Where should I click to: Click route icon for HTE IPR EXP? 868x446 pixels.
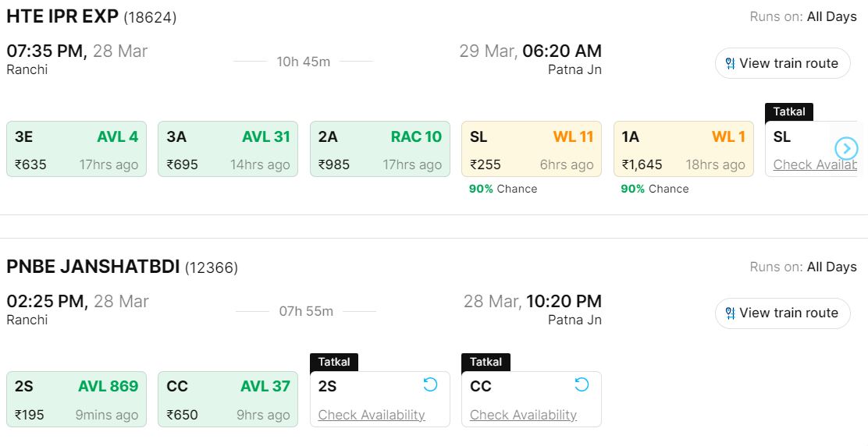pyautogui.click(x=730, y=64)
